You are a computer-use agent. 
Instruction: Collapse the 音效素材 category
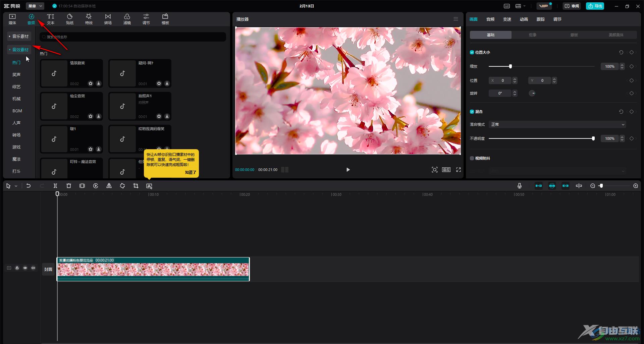point(19,50)
